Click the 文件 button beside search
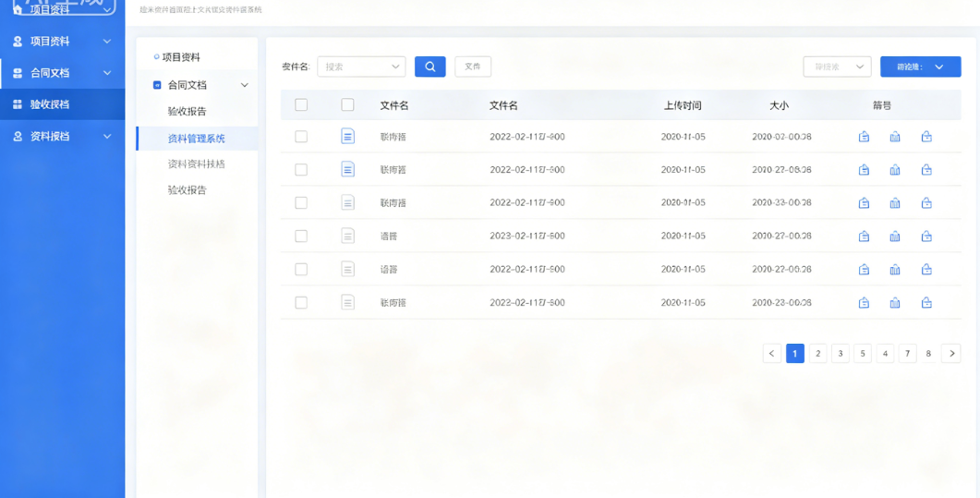The image size is (980, 498). coord(473,67)
